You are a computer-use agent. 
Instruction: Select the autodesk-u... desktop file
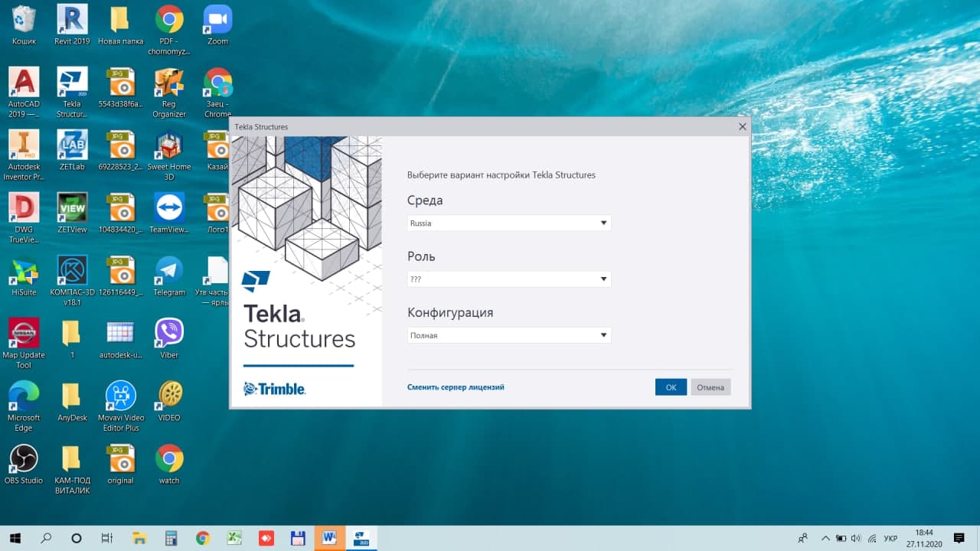pyautogui.click(x=120, y=339)
